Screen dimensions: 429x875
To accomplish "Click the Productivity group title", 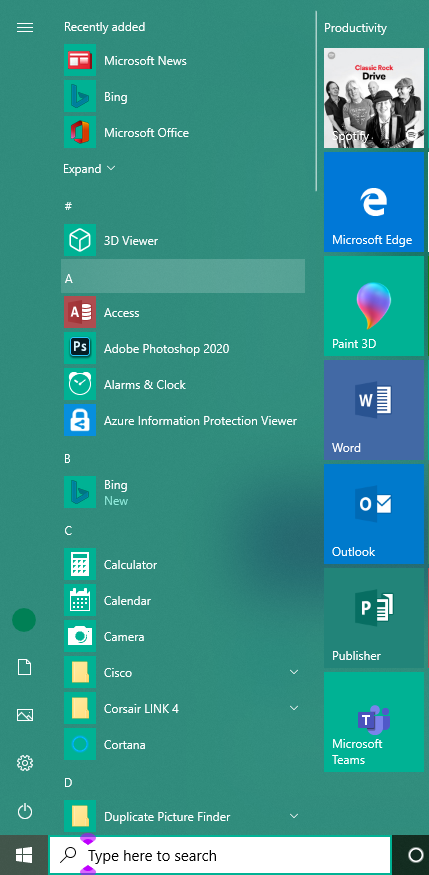I will point(355,27).
